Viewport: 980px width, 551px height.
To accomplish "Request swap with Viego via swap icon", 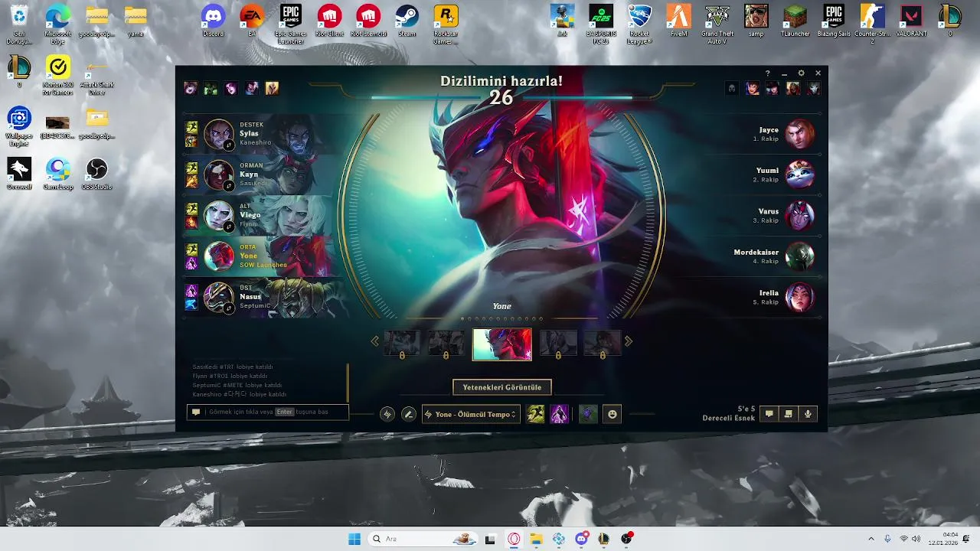I will point(228,226).
